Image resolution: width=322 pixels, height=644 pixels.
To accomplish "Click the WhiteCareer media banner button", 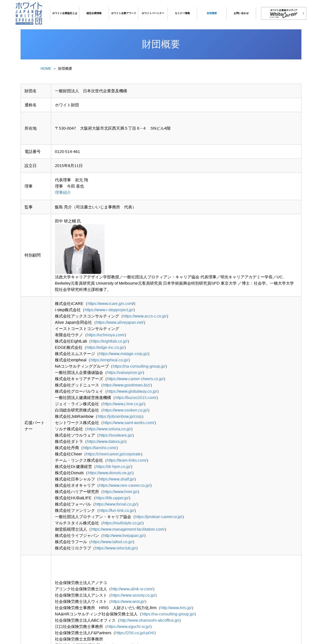I will coord(284,13).
